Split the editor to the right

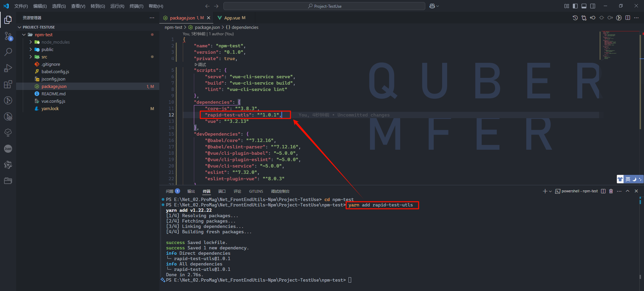pyautogui.click(x=628, y=18)
